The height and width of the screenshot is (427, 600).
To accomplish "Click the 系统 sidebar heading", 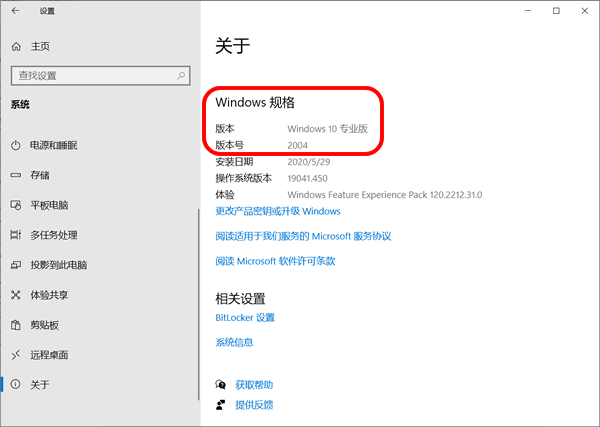I will click(x=20, y=104).
